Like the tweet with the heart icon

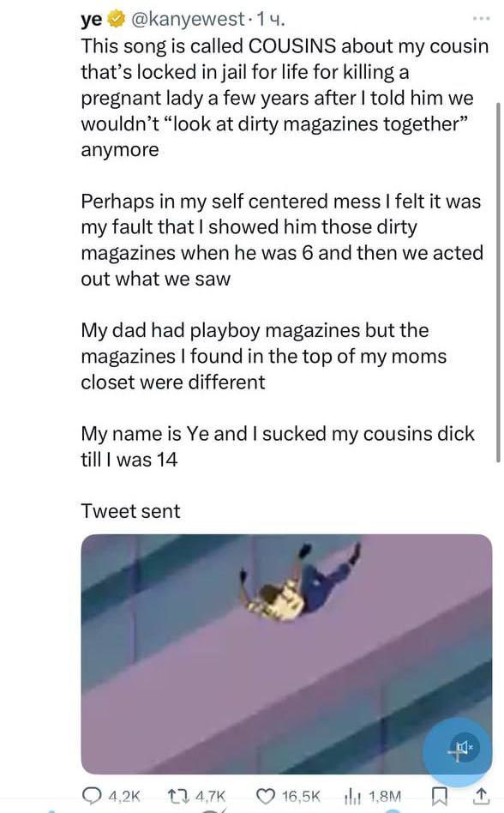[266, 795]
